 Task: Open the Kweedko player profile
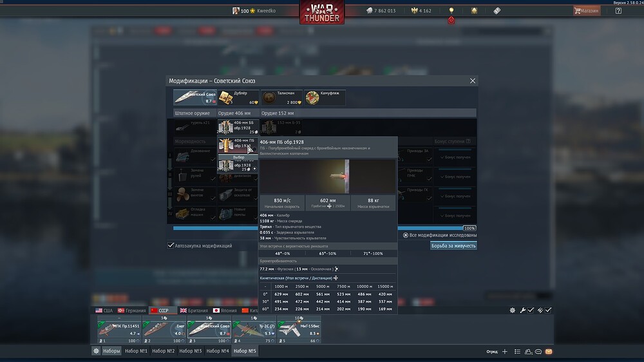254,11
